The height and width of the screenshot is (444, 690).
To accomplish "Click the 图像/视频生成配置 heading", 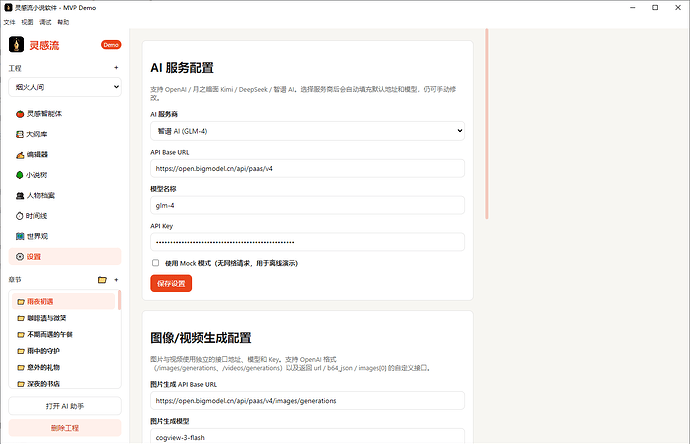I will [x=201, y=338].
